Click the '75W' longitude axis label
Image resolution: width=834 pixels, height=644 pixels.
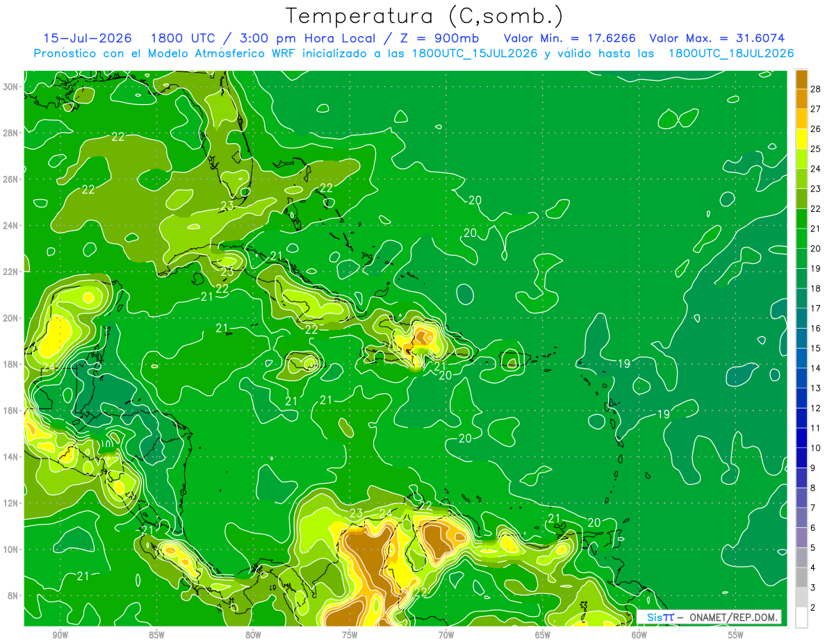point(350,635)
